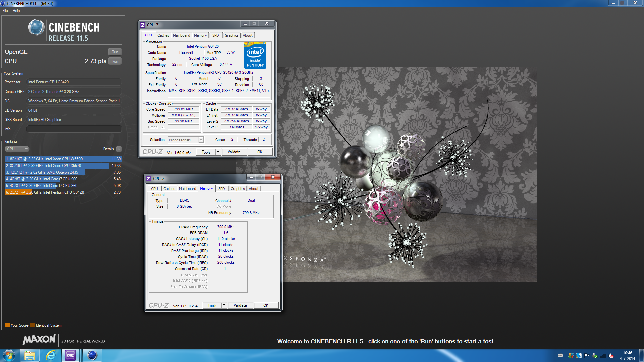Viewport: 644px width, 362px height.
Task: Select SPD tab in the Memory-tab CPU-Z window
Action: click(x=222, y=189)
